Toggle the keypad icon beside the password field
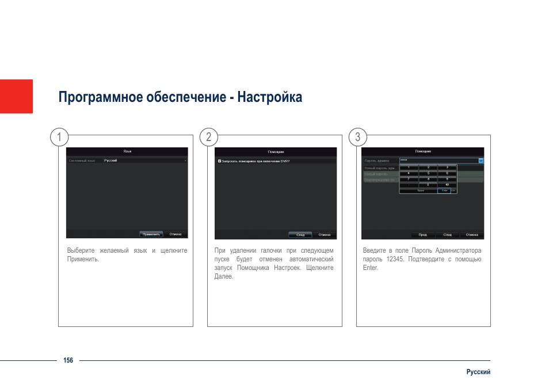 [x=481, y=161]
